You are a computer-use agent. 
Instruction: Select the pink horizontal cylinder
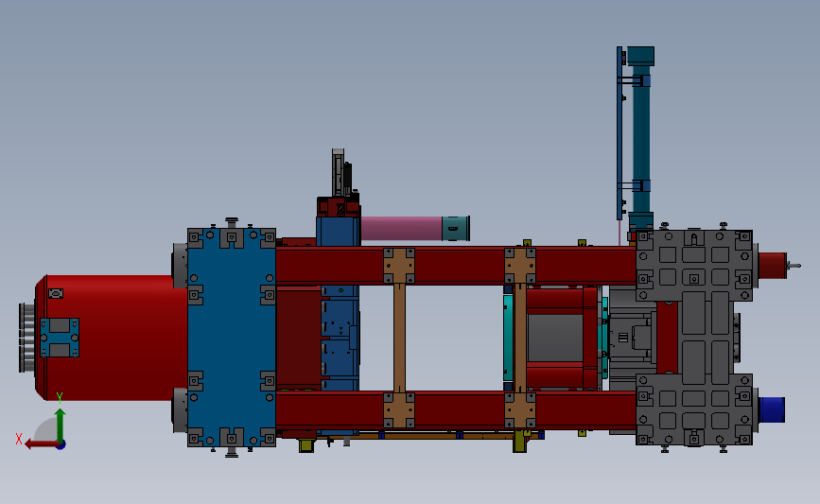click(x=401, y=229)
